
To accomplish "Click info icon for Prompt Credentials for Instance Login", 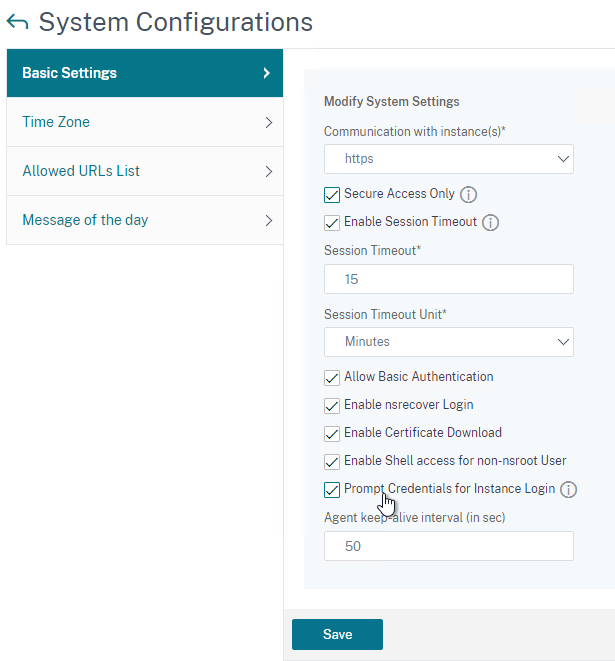I will click(x=568, y=489).
